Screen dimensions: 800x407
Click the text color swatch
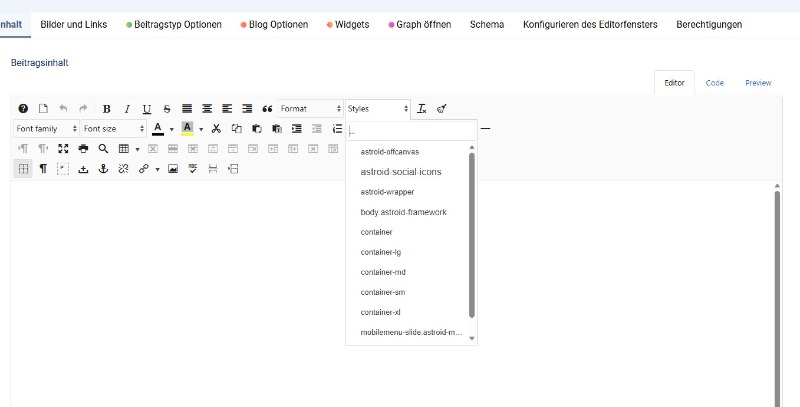(157, 129)
